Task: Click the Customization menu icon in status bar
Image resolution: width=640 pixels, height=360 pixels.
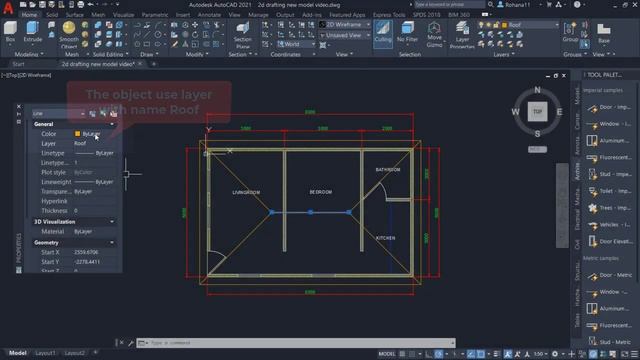Action: point(634,354)
